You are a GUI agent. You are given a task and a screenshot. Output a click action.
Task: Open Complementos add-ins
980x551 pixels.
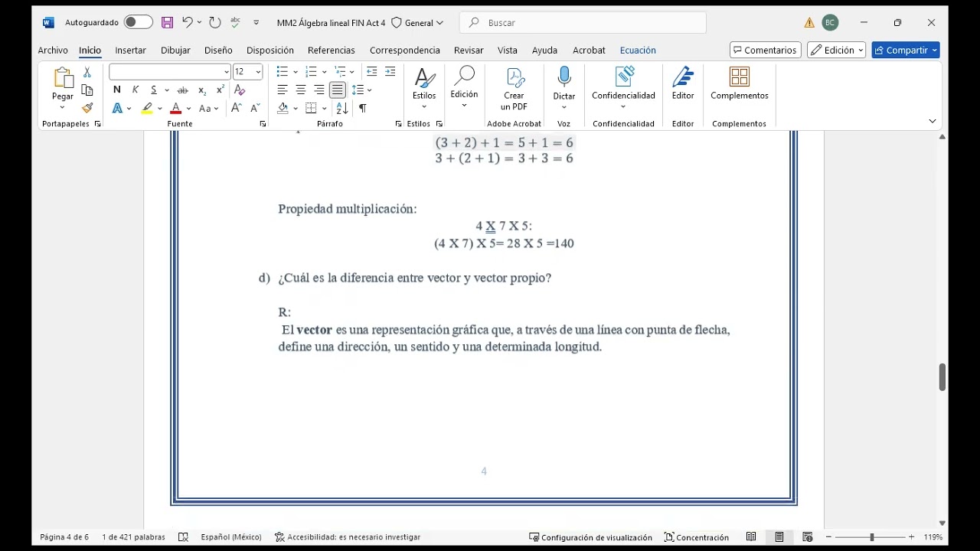pos(740,84)
